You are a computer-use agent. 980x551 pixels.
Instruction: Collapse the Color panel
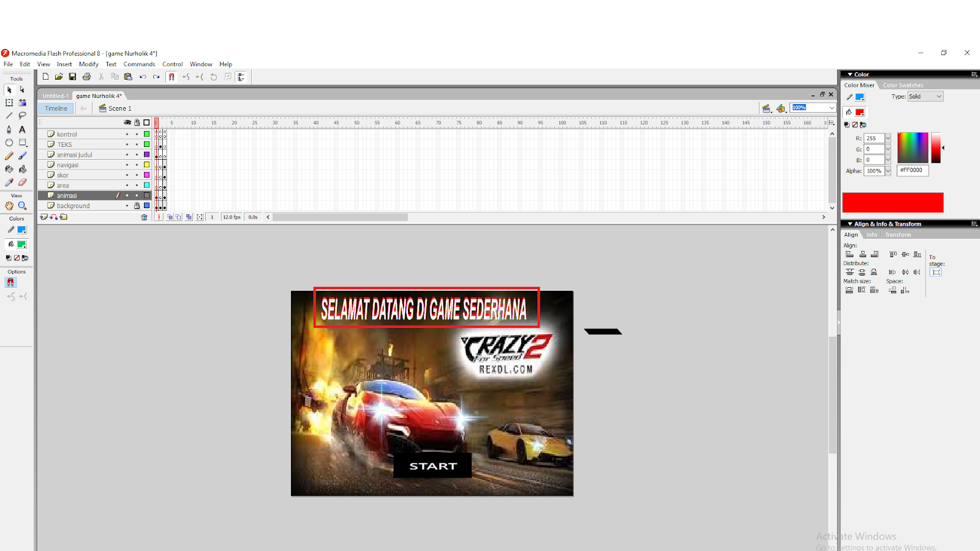pos(851,74)
